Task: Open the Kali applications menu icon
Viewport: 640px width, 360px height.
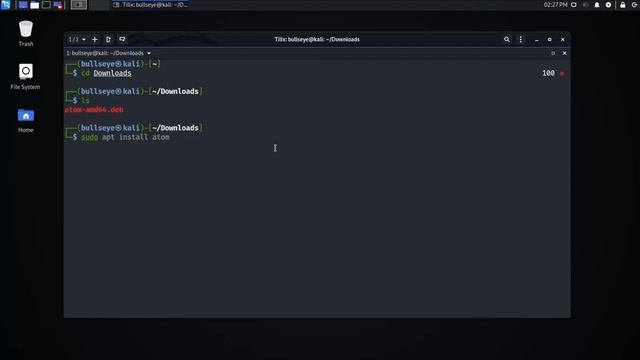Action: point(6,5)
